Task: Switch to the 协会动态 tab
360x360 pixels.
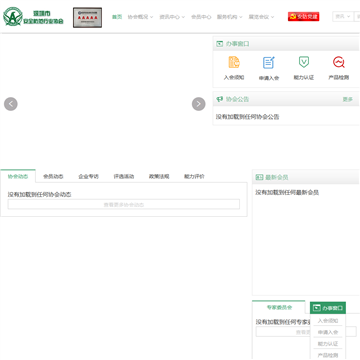Action: pyautogui.click(x=18, y=176)
